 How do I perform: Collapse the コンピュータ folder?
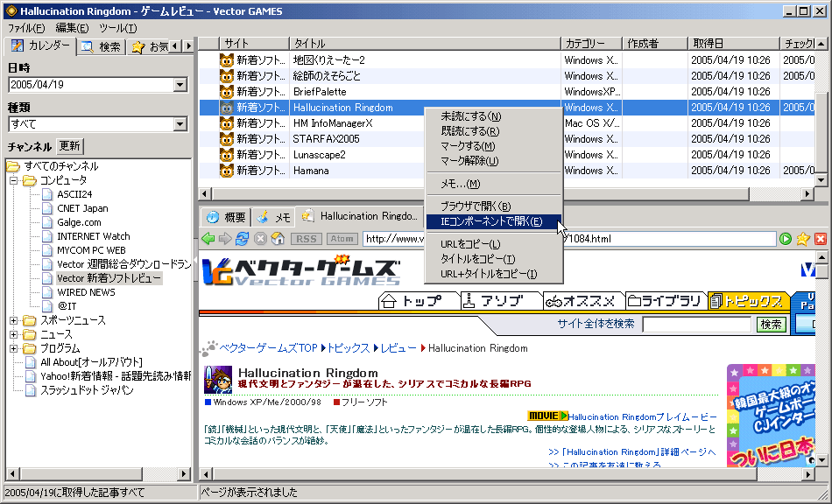click(x=14, y=181)
